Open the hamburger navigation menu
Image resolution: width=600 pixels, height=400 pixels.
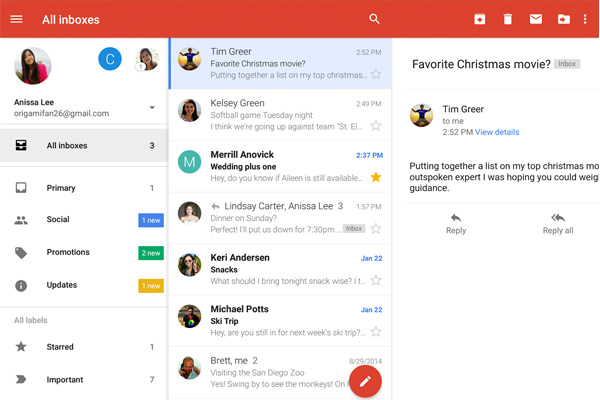click(16, 19)
